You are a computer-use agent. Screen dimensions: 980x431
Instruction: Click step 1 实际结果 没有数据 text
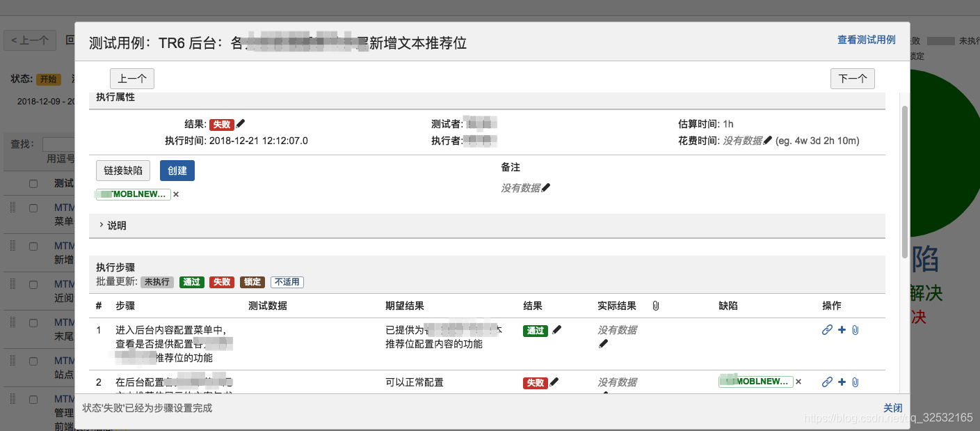click(x=617, y=330)
